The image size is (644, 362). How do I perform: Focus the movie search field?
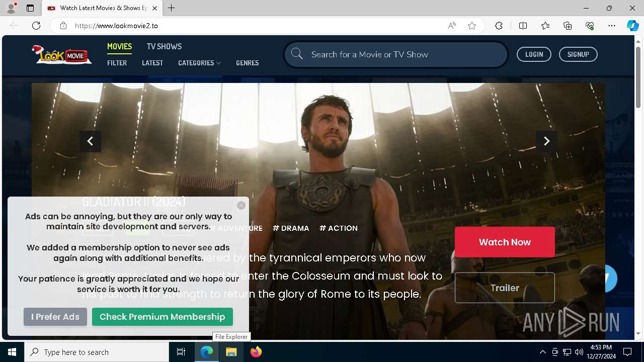point(396,54)
